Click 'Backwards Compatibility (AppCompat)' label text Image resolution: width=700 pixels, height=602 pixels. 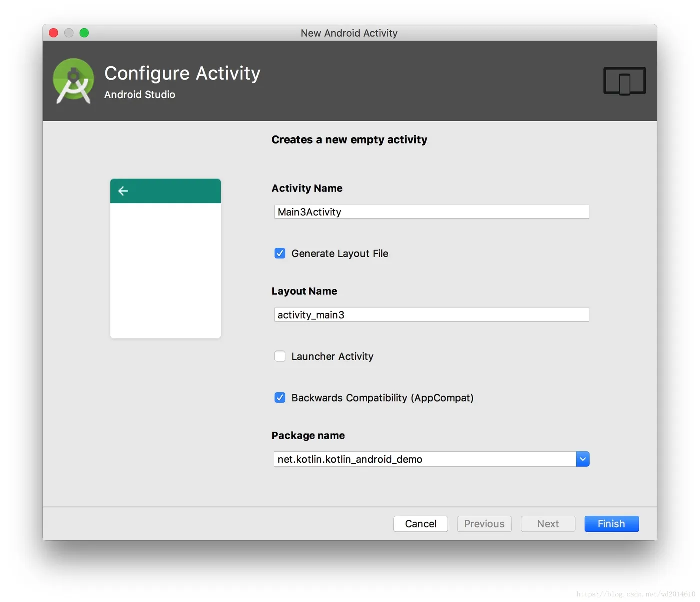click(382, 398)
